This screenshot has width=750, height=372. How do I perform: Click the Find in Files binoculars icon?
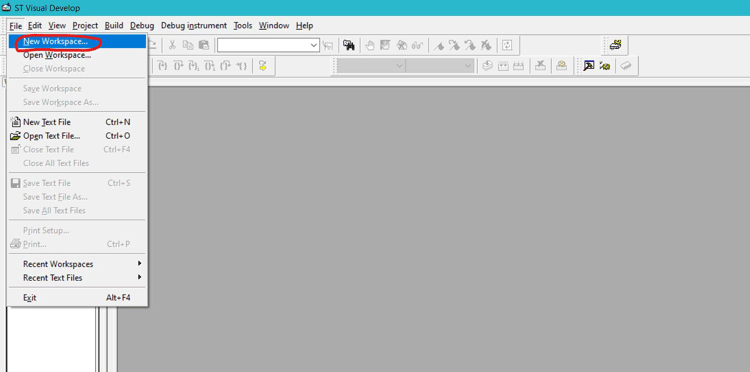pyautogui.click(x=349, y=45)
